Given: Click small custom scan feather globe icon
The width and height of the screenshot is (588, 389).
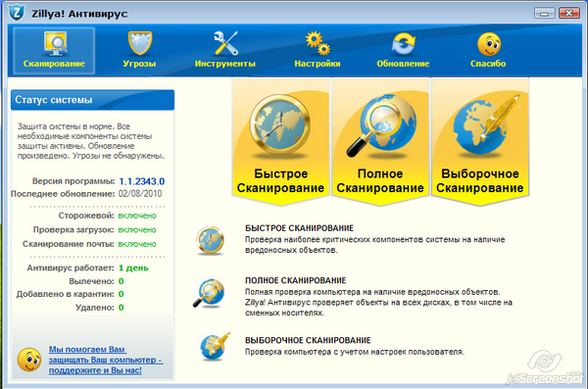Looking at the screenshot, I should pyautogui.click(x=215, y=346).
